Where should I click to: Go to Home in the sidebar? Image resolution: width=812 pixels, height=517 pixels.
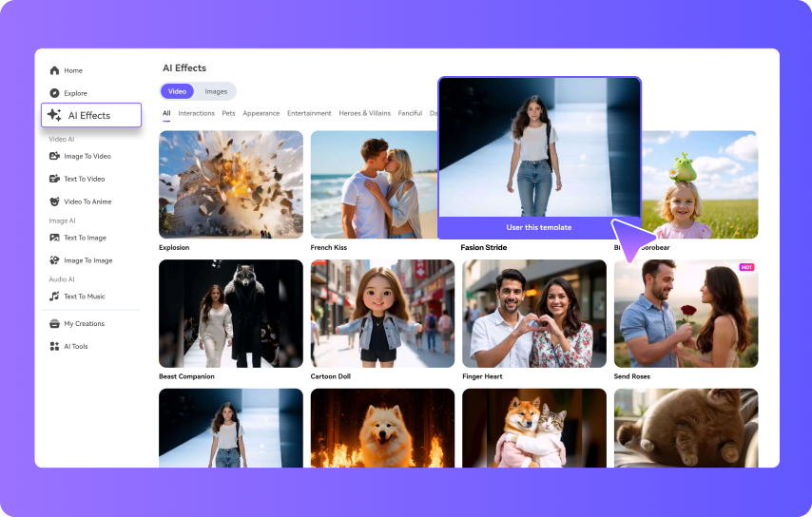73,70
